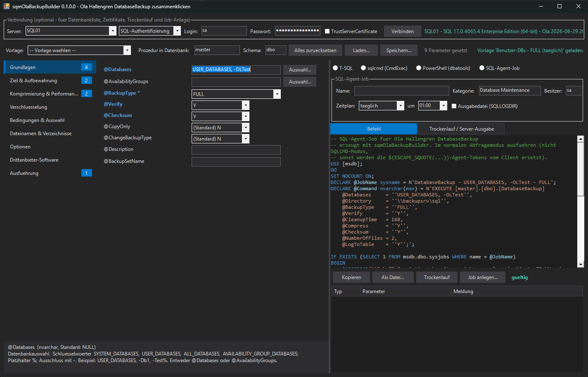588x377 pixels.
Task: Switch to the Befehl tab
Action: (374, 129)
